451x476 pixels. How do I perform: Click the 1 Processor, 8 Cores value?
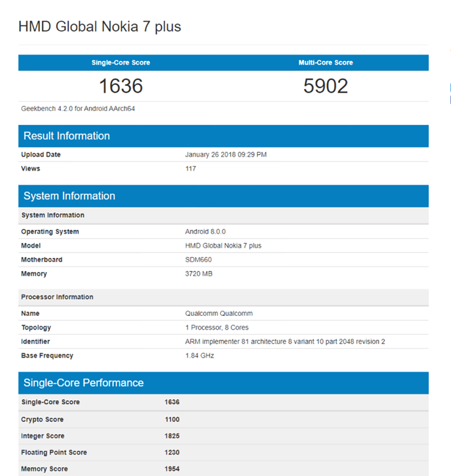pyautogui.click(x=217, y=328)
